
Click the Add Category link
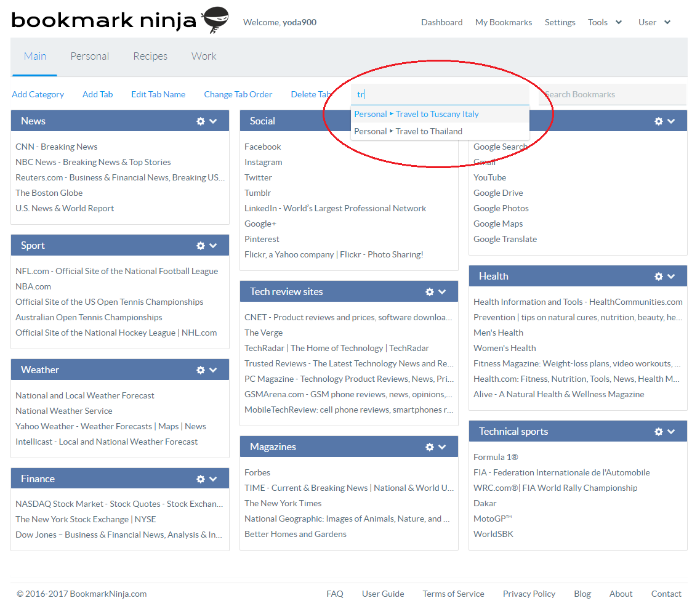38,94
